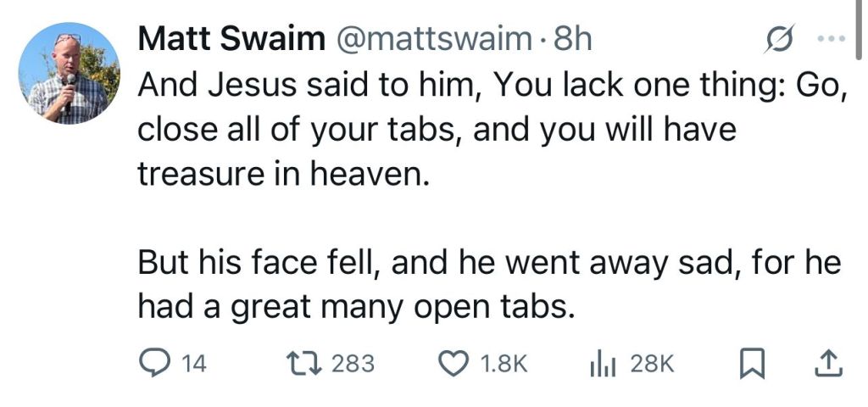
Task: Open view analytics bar-chart icon
Action: [x=601, y=364]
